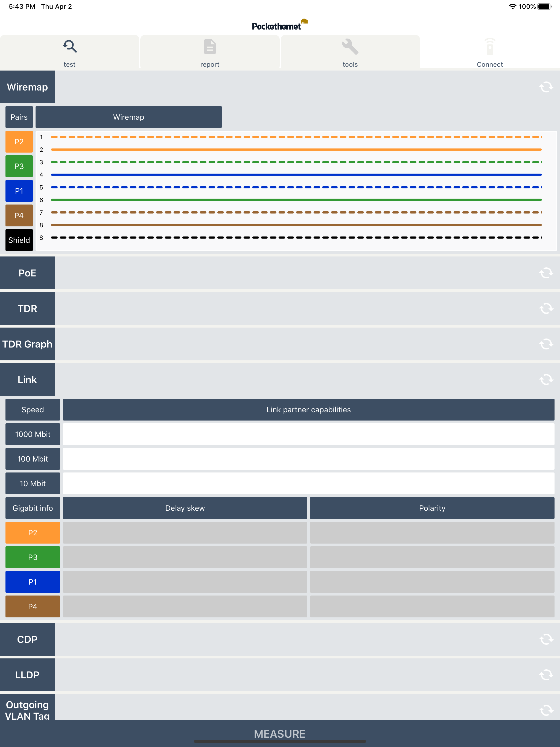Image resolution: width=560 pixels, height=747 pixels.
Task: Tap the Pairs header cell
Action: tap(19, 117)
